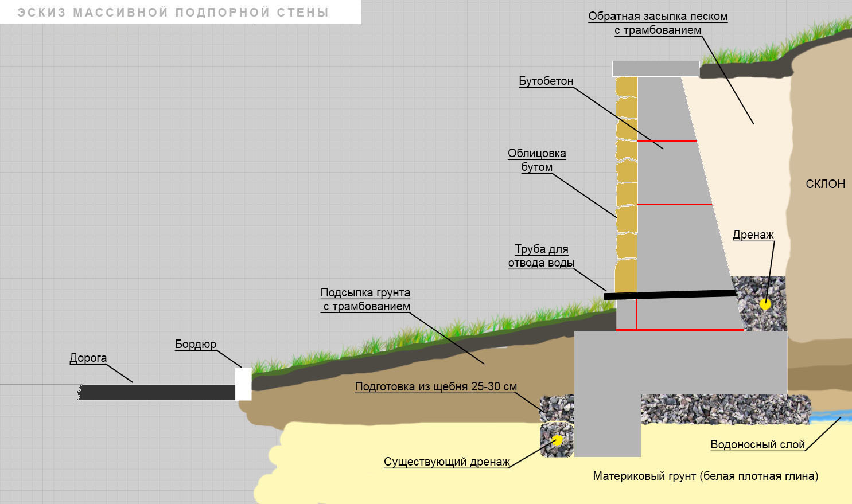Viewport: 852px width, 504px height.
Task: Click the black water drain pipe through the wall
Action: 670,295
